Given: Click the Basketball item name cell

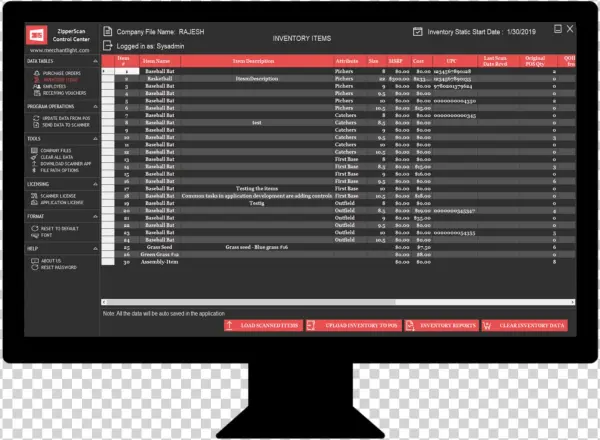Looking at the screenshot, I should (160, 79).
